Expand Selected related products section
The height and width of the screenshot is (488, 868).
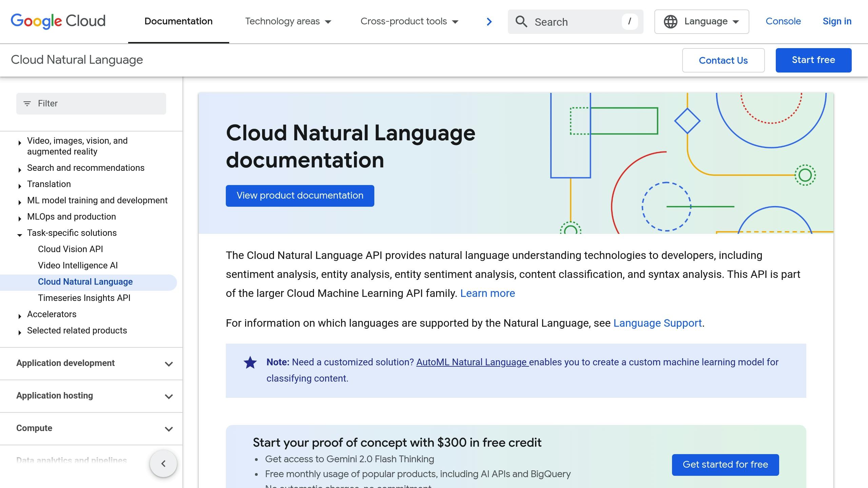click(20, 332)
